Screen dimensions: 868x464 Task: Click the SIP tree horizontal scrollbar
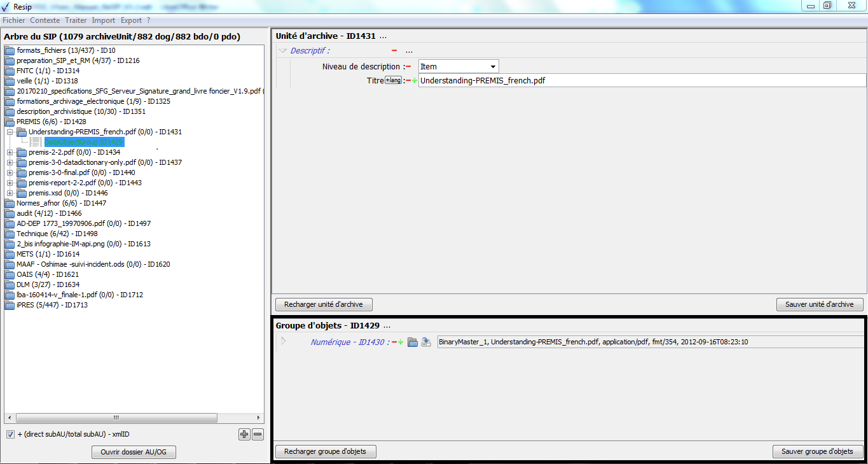pyautogui.click(x=116, y=418)
